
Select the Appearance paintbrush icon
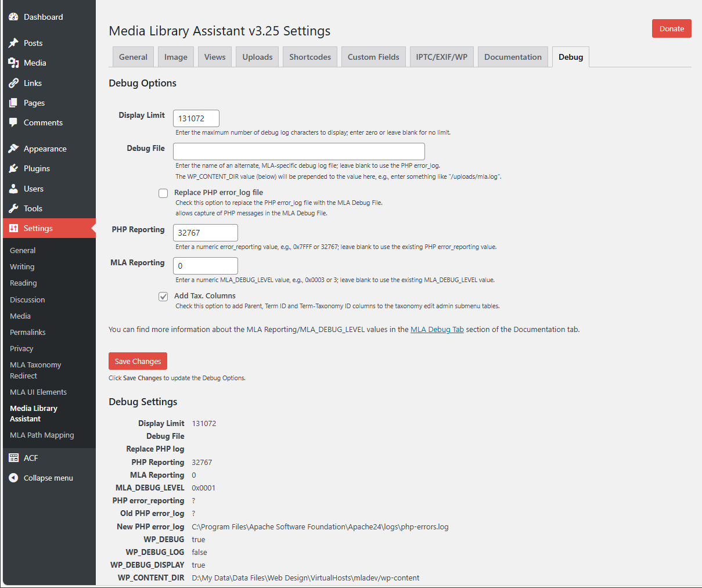click(x=13, y=148)
